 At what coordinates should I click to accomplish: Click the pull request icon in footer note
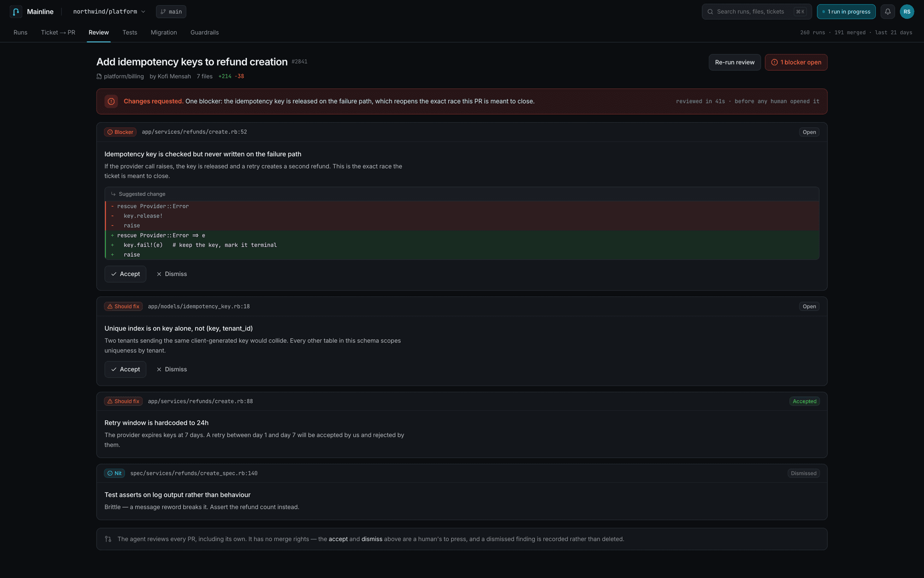coord(108,539)
